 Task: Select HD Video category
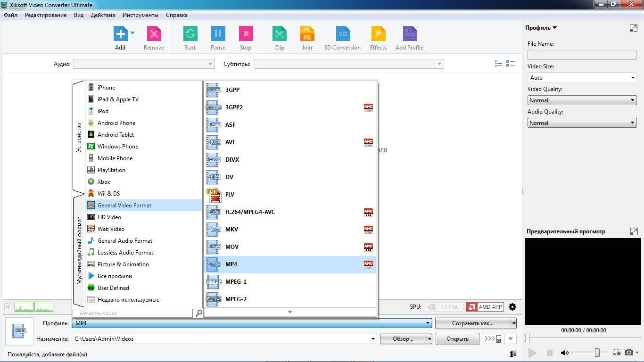[x=144, y=217]
